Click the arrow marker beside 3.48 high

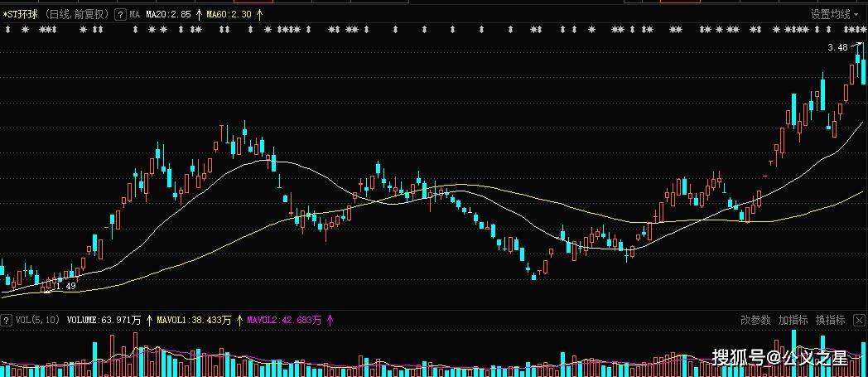(x=856, y=45)
